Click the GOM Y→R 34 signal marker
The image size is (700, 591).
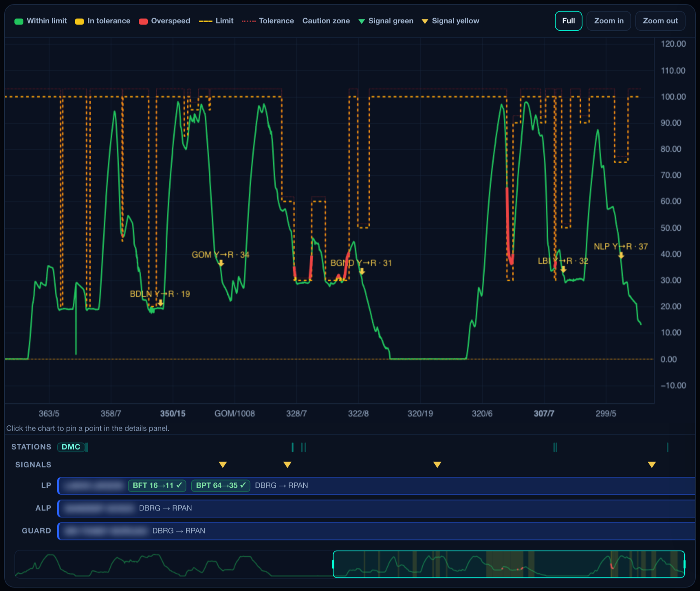click(x=221, y=263)
